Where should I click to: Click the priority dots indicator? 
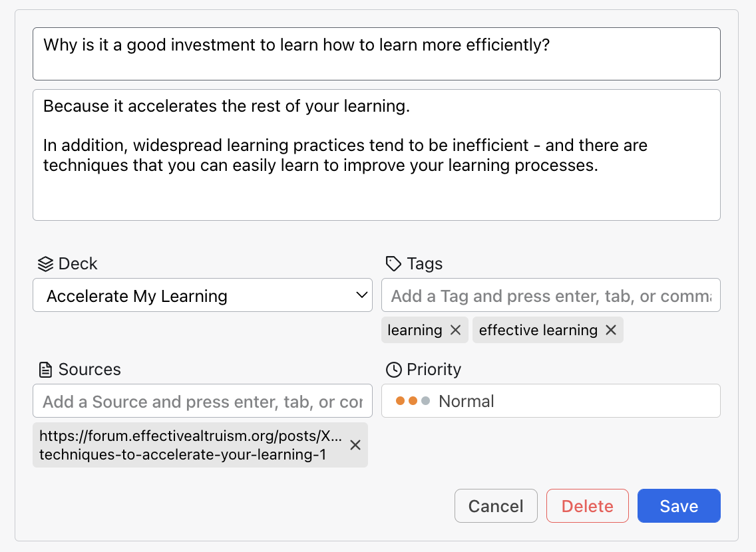point(413,401)
